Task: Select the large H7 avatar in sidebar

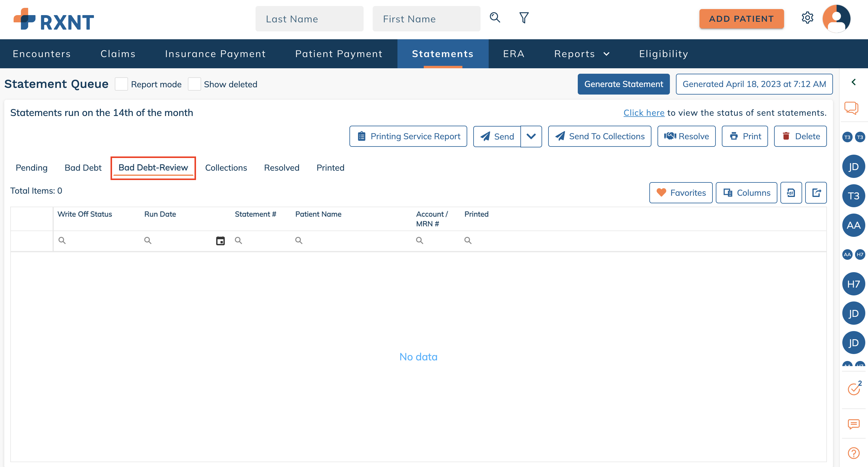Action: click(854, 284)
